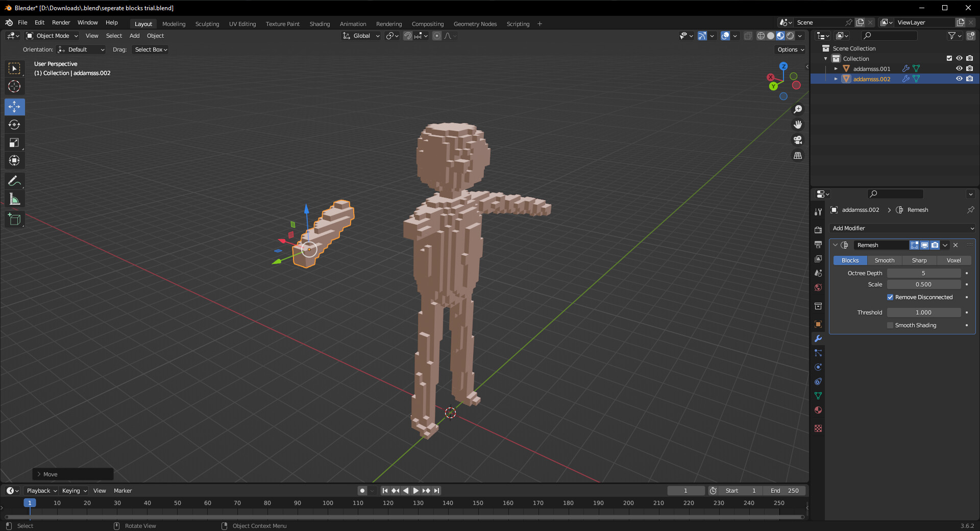Select the Scale tool
Screen dimensions: 980x531
14,142
